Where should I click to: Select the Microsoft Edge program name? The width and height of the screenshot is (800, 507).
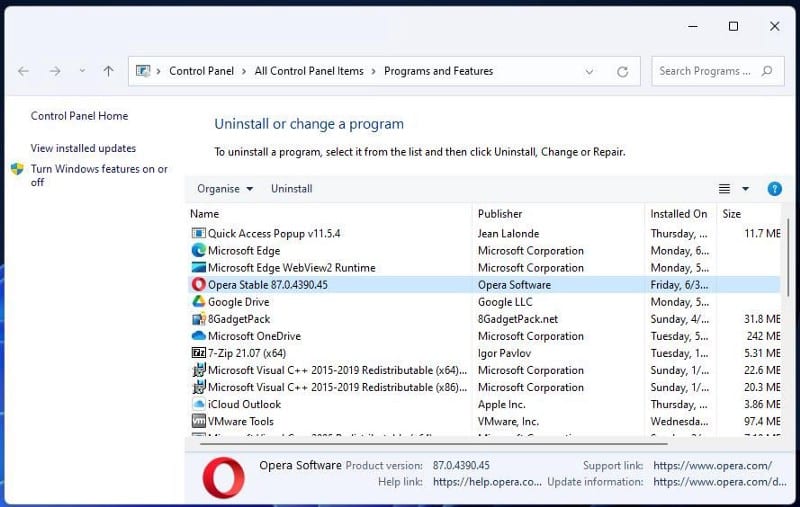click(x=244, y=250)
